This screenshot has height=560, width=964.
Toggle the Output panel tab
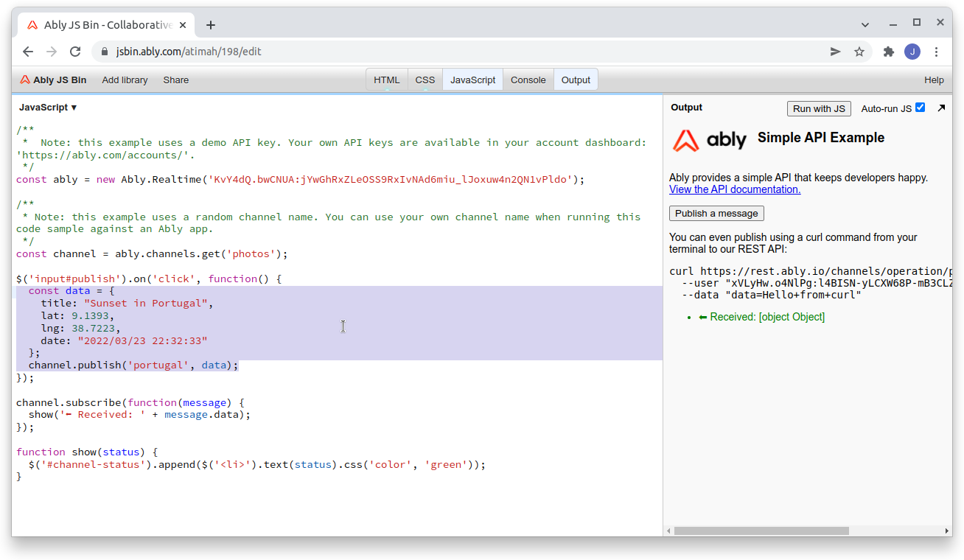point(576,80)
